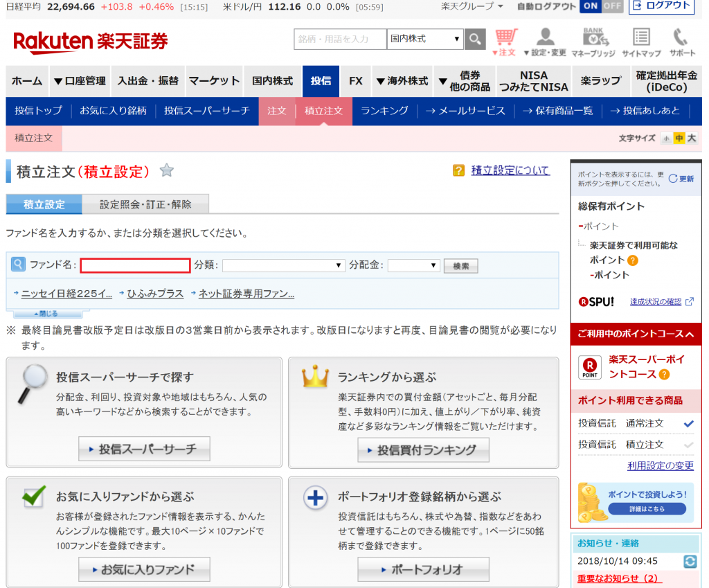The height and width of the screenshot is (588, 709).
Task: Open the shopping cart 注文 icon
Action: [x=505, y=42]
